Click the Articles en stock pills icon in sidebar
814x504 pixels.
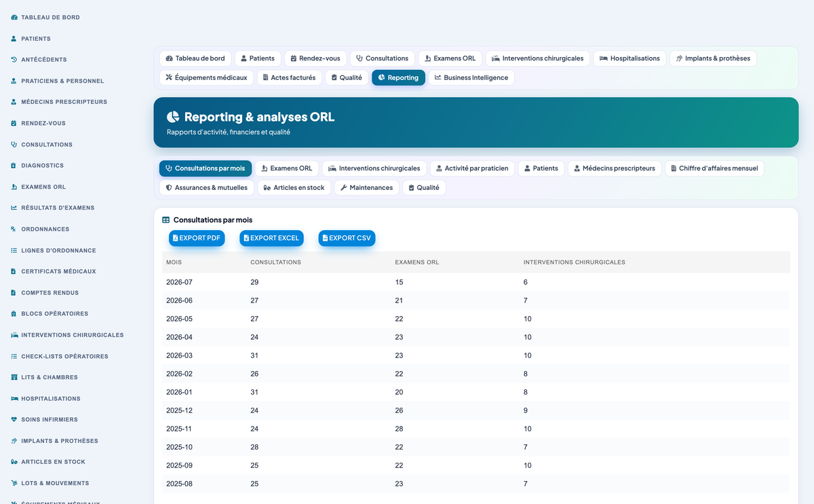point(14,462)
